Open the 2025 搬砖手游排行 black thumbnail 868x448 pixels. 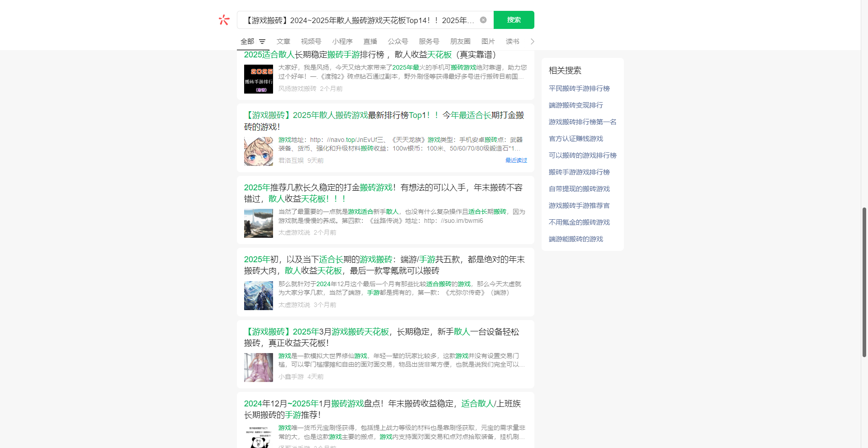(x=259, y=79)
